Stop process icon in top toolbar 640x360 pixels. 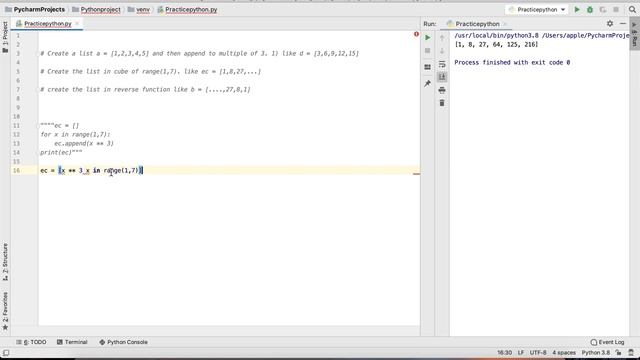pos(616,9)
